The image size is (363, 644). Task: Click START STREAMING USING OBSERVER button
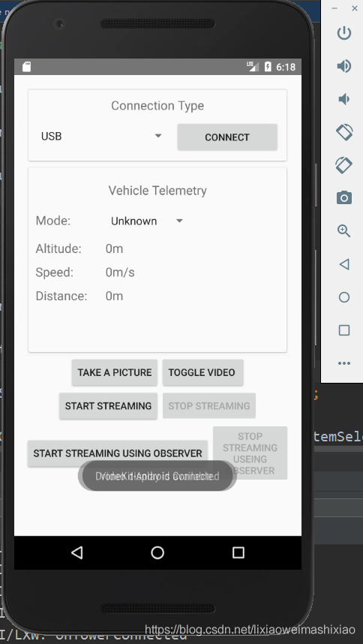pos(118,453)
